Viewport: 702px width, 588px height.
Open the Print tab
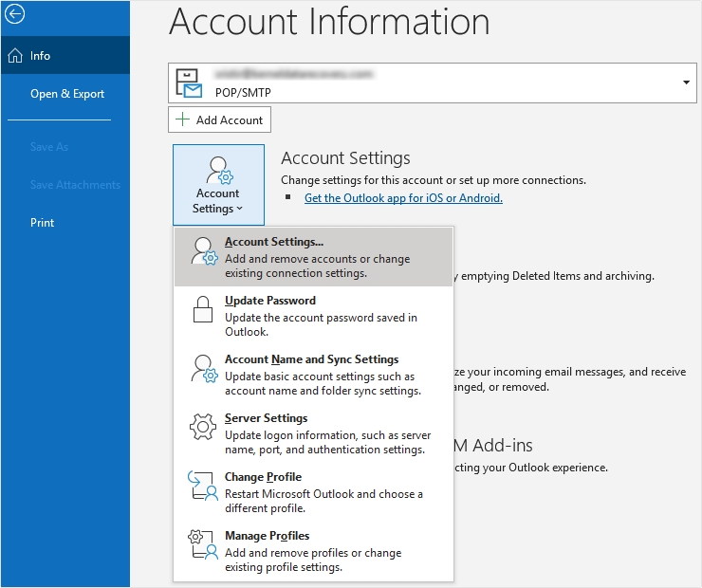(x=65, y=223)
